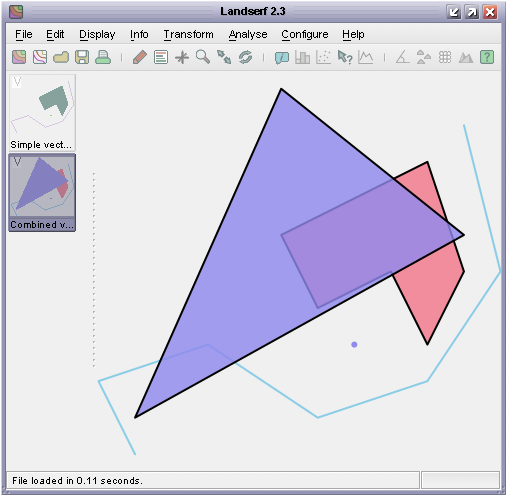
Task: Open the Info menu
Action: click(x=139, y=34)
